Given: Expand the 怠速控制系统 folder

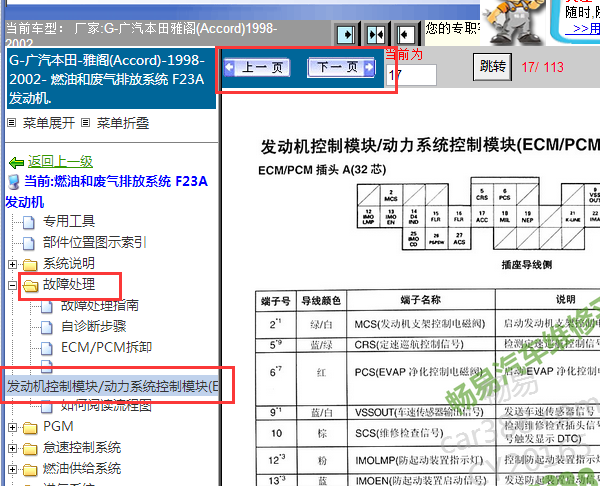Looking at the screenshot, I should (12, 448).
